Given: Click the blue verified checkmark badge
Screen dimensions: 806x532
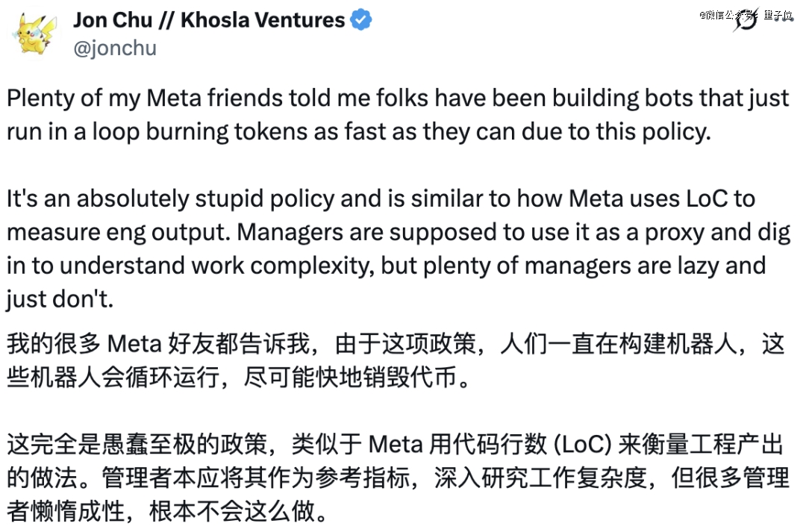Looking at the screenshot, I should [361, 20].
